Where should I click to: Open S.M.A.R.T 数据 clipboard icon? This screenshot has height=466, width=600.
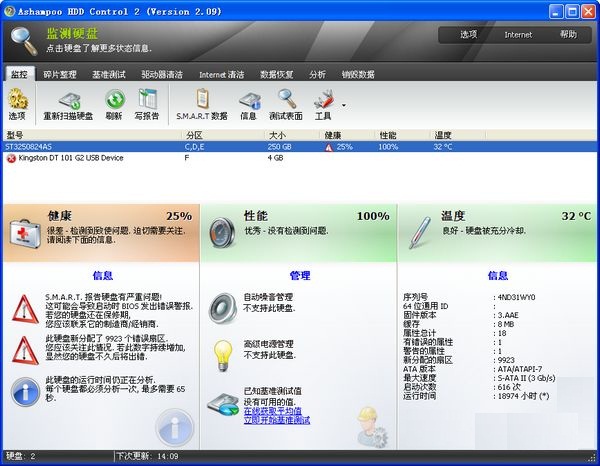(202, 99)
